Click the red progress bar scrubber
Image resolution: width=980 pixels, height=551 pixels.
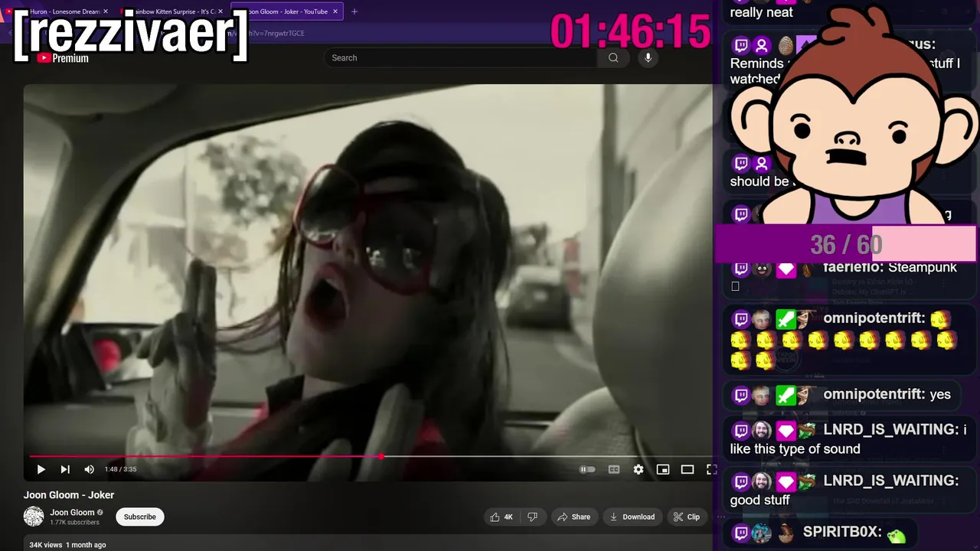click(x=381, y=456)
